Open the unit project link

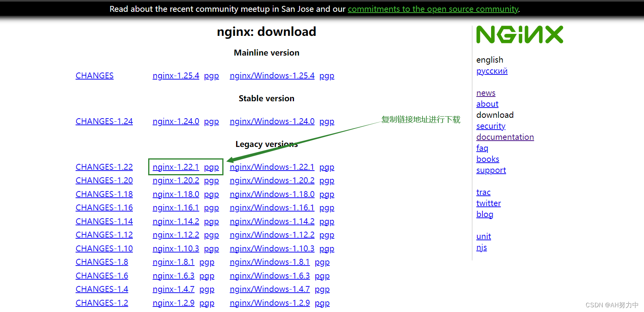click(484, 236)
